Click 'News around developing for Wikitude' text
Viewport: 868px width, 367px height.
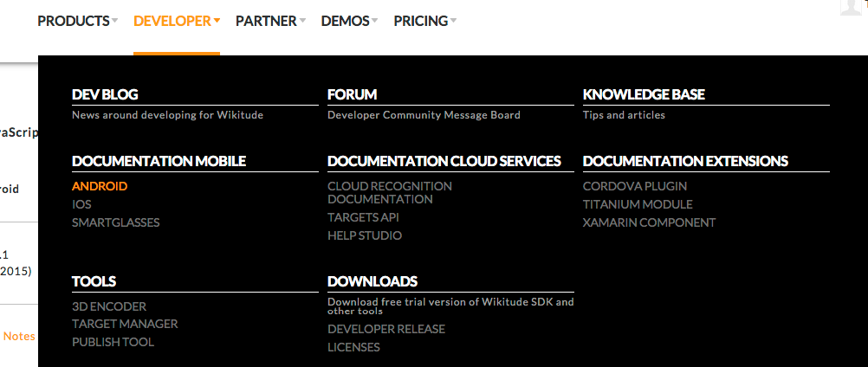point(168,115)
